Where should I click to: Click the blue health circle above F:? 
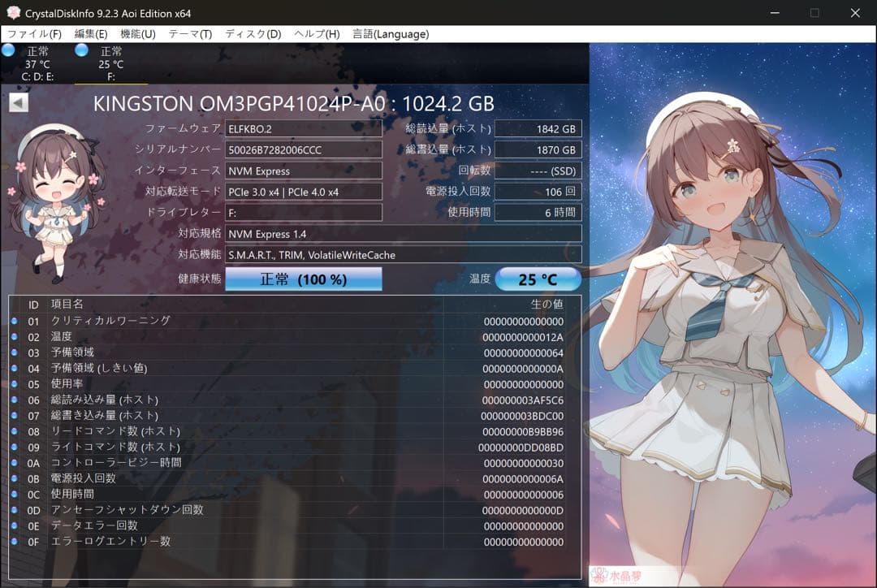click(80, 50)
